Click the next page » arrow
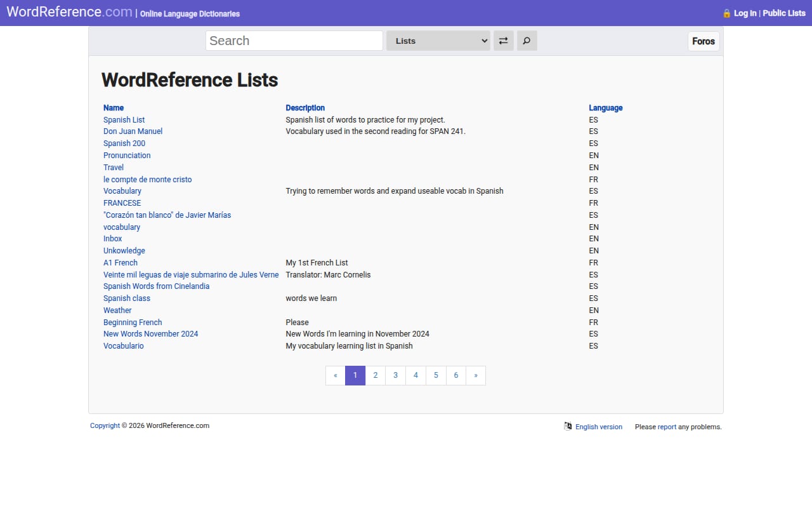Image resolution: width=812 pixels, height=508 pixels. pos(476,375)
